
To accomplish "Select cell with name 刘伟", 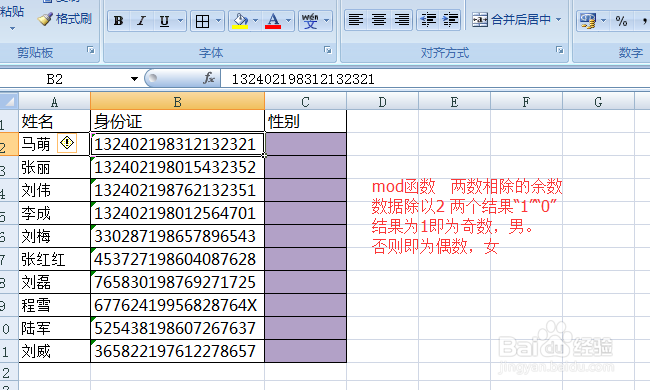I will coord(54,191).
